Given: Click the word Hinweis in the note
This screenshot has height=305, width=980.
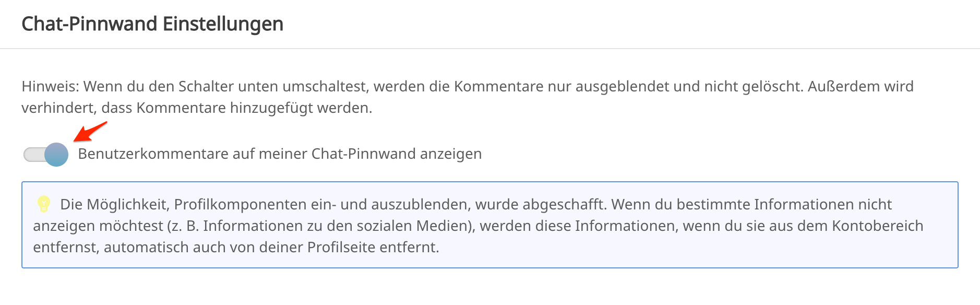Looking at the screenshot, I should (50, 86).
